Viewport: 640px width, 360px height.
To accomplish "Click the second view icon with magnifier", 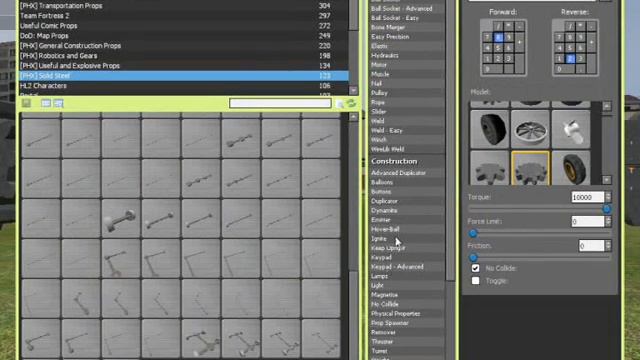I will [59, 103].
